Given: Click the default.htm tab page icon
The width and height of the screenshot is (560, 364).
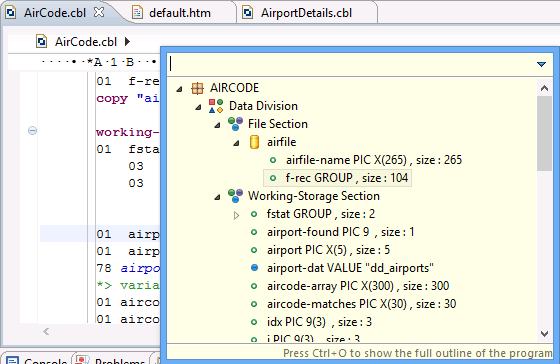Looking at the screenshot, I should (x=138, y=13).
